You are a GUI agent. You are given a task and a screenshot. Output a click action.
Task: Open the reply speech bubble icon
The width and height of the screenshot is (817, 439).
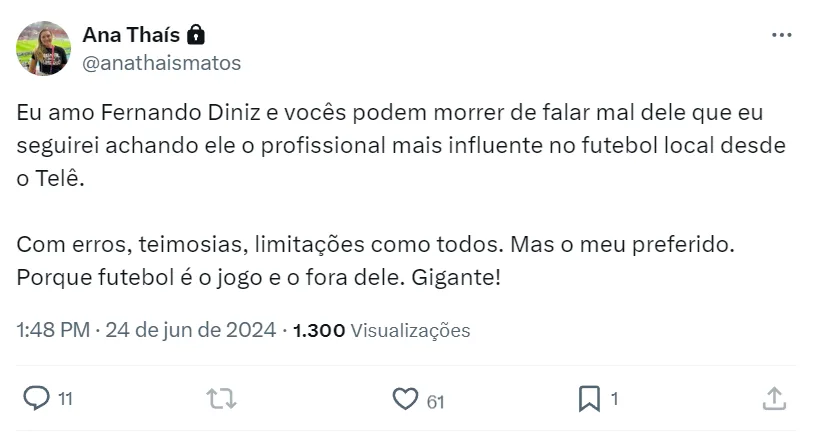pos(36,399)
